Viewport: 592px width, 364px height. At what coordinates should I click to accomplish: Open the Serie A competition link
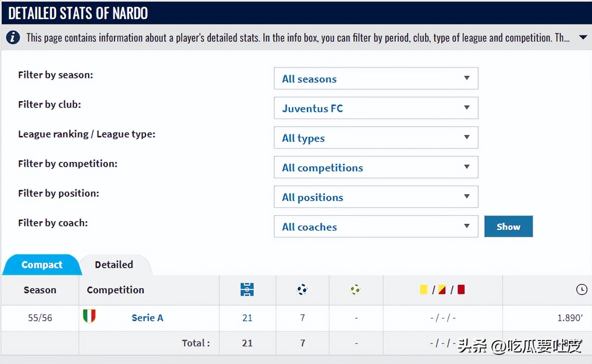pyautogui.click(x=147, y=318)
